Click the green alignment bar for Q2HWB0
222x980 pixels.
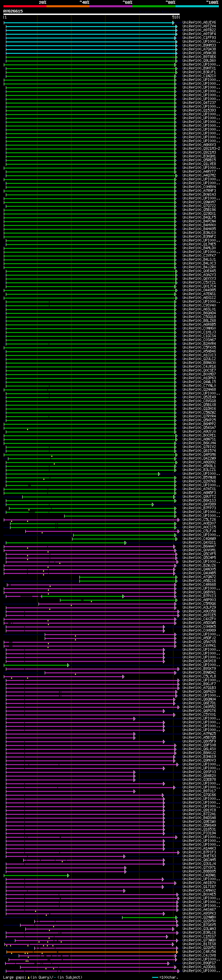coord(150,917)
